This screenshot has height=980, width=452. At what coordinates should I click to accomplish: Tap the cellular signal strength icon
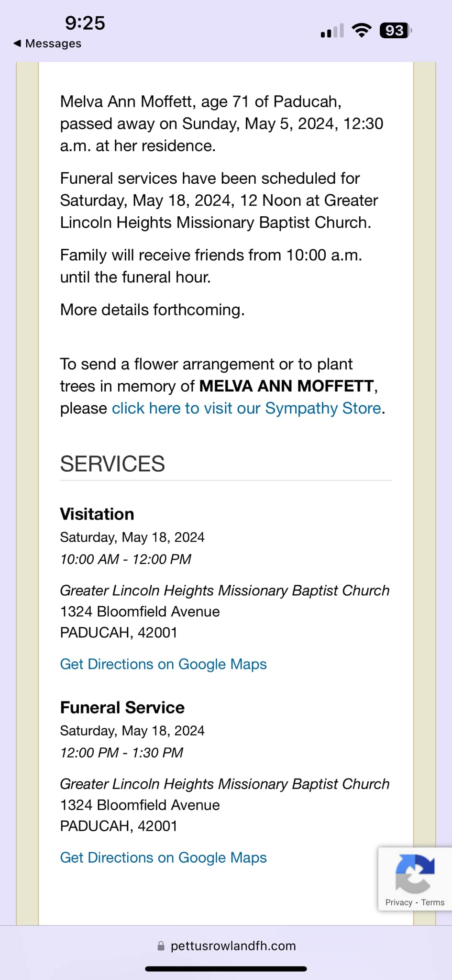(x=332, y=31)
